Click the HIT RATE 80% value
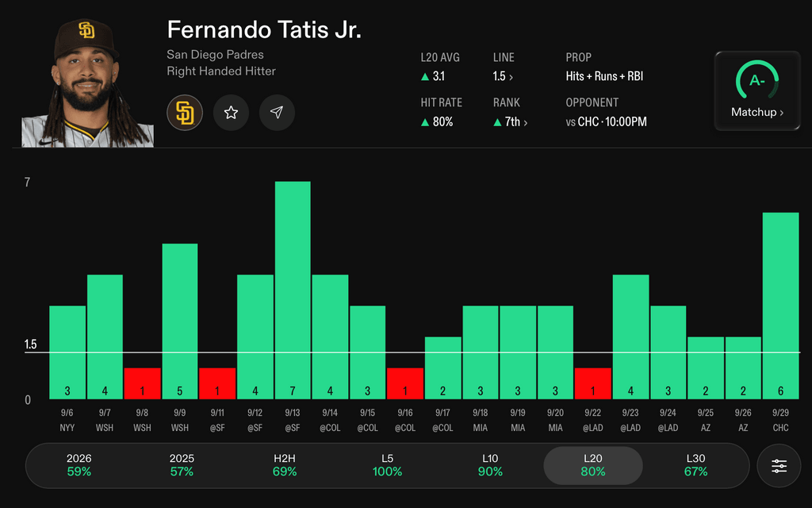The height and width of the screenshot is (508, 812). coord(437,121)
